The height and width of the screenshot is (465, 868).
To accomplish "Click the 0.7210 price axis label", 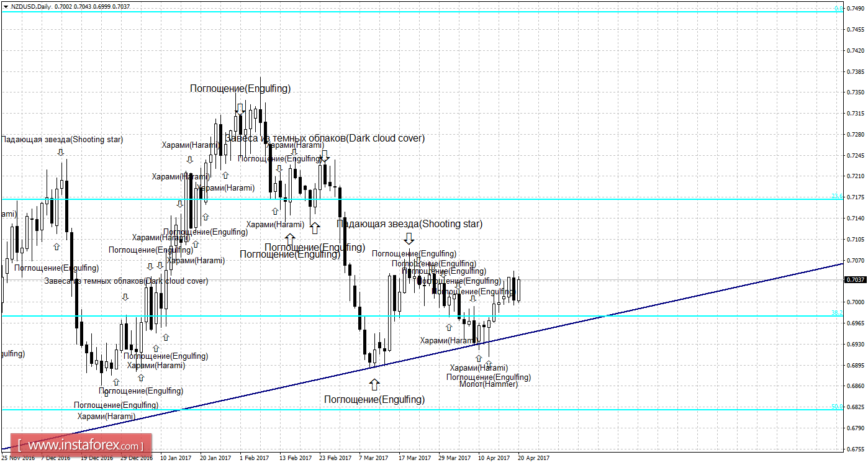I will 856,176.
